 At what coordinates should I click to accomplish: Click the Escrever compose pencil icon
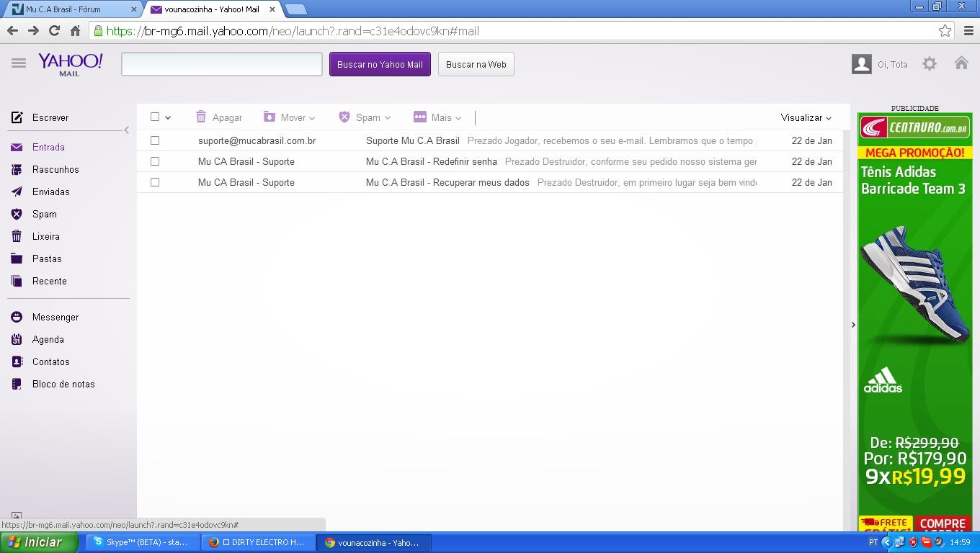click(17, 117)
